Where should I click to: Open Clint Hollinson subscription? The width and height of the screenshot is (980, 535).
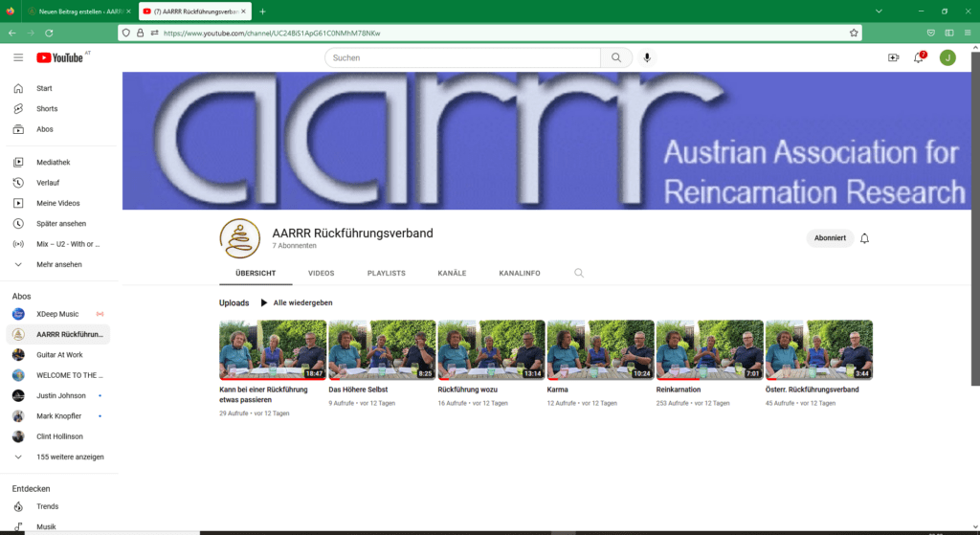tap(60, 436)
